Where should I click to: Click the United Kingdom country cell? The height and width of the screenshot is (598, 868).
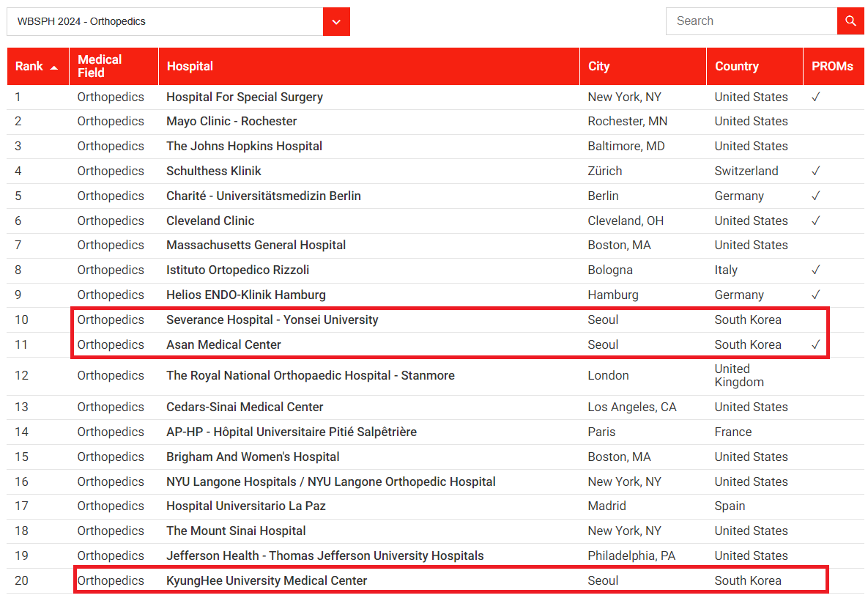pyautogui.click(x=739, y=376)
